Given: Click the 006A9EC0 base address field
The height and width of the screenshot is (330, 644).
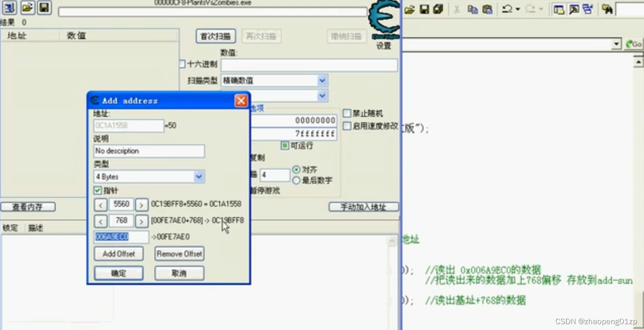Looking at the screenshot, I should point(121,237).
